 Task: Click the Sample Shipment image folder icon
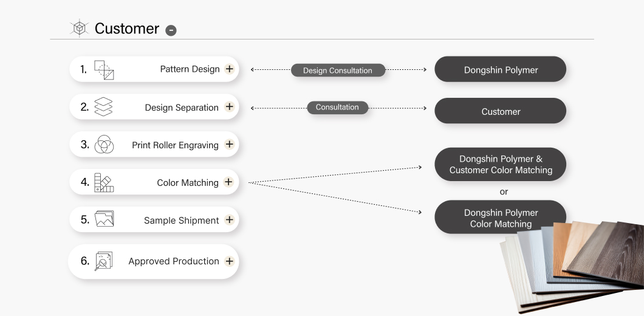click(104, 219)
